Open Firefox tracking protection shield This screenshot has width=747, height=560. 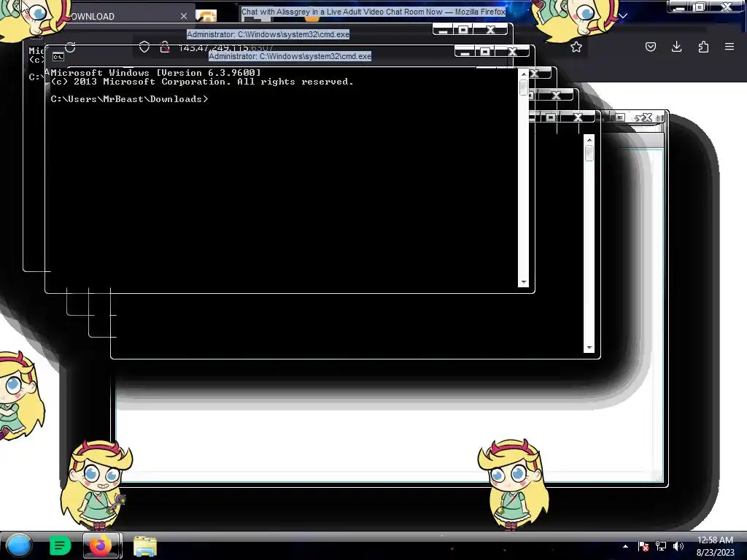(x=144, y=47)
